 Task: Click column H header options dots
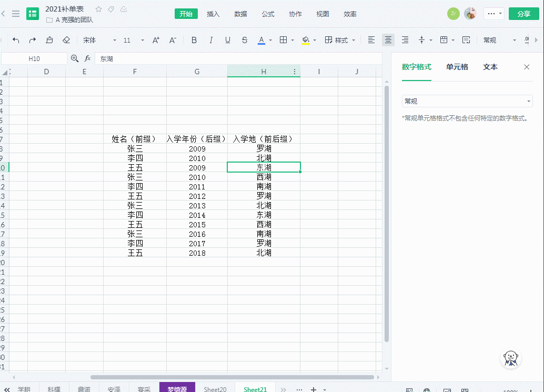(295, 72)
